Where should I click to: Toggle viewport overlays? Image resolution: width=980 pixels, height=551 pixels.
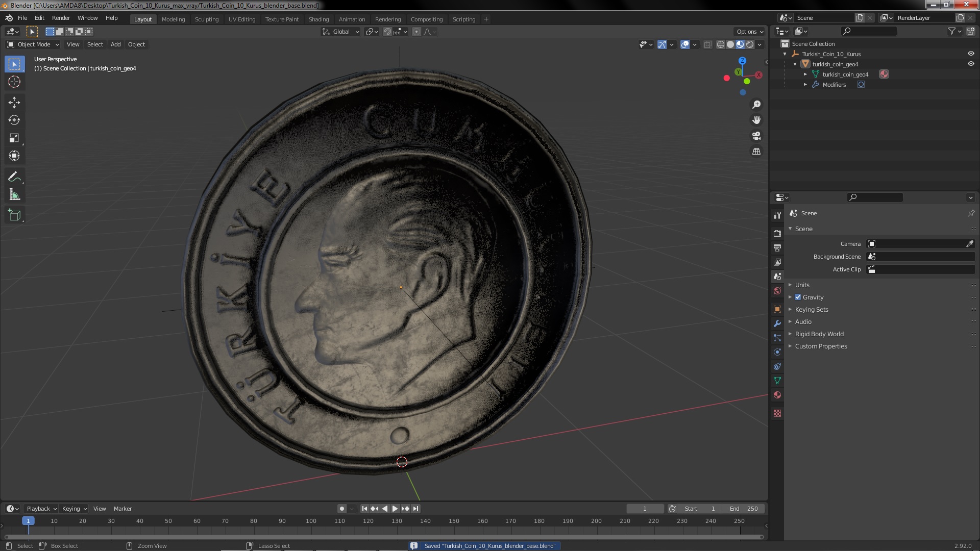[x=685, y=44]
